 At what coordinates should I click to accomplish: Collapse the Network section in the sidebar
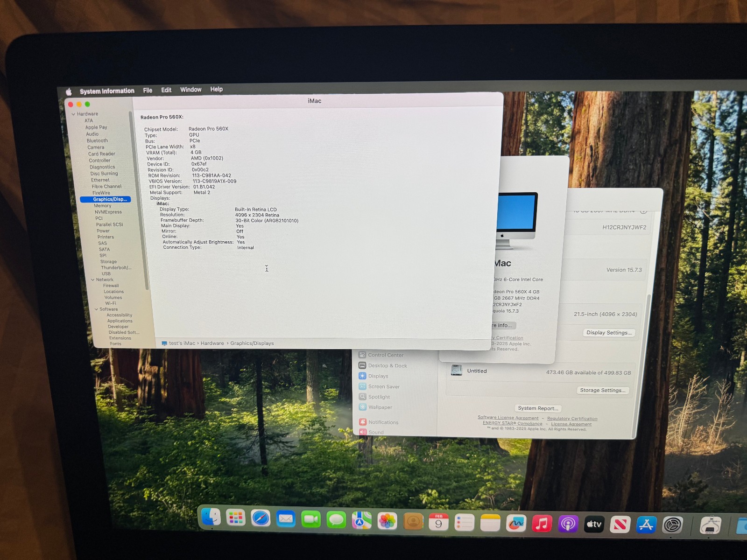click(93, 280)
